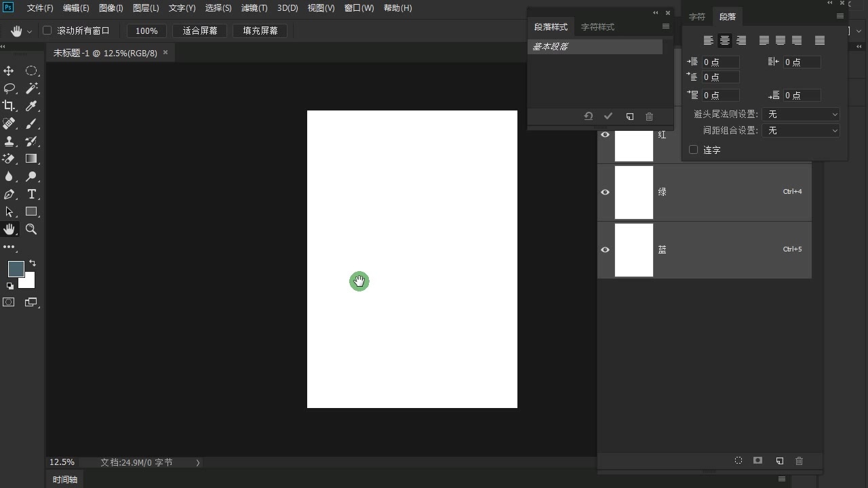Image resolution: width=868 pixels, height=488 pixels.
Task: Select the Hand tool in toolbox
Action: point(9,229)
